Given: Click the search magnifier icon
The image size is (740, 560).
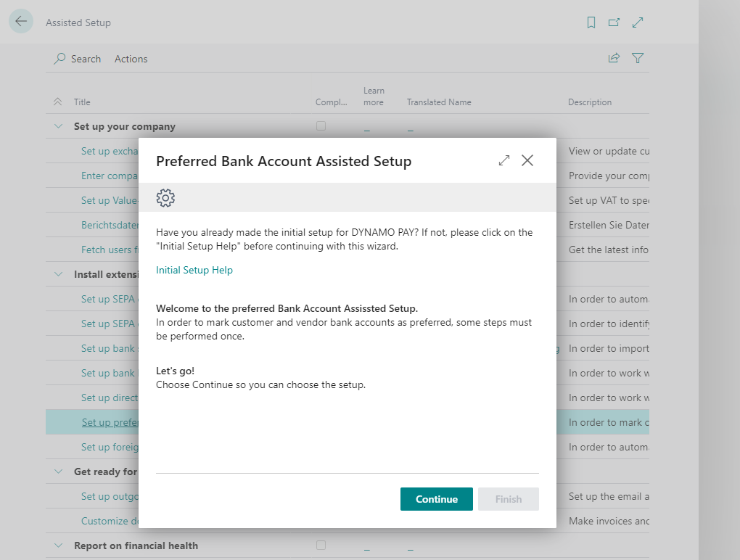Looking at the screenshot, I should (58, 59).
